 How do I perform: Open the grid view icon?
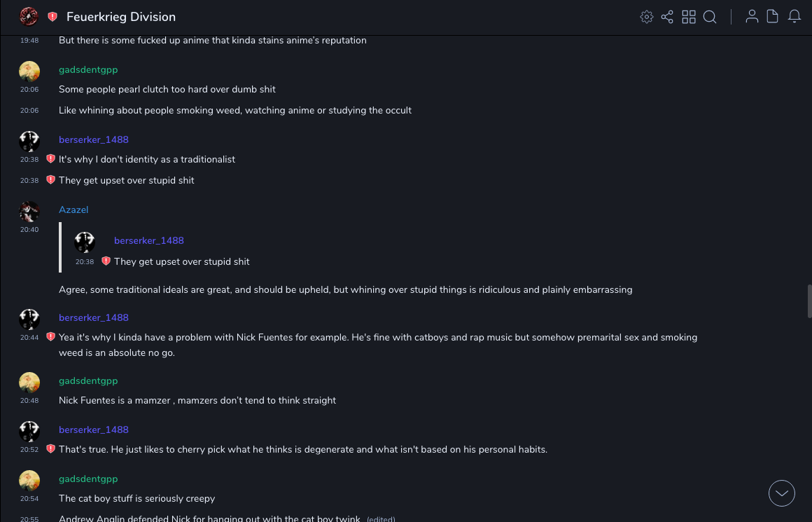pos(689,17)
